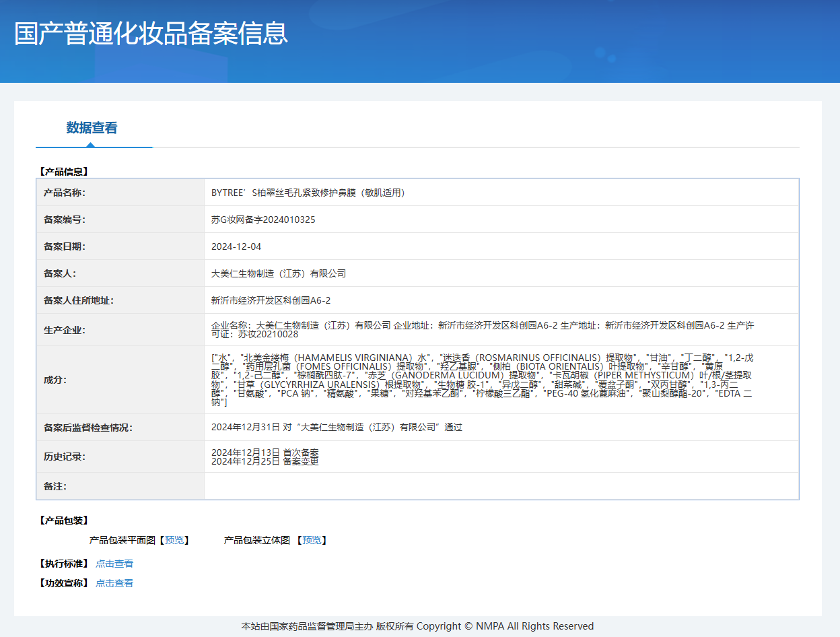Switch to the 数据查看 tab

pos(92,128)
